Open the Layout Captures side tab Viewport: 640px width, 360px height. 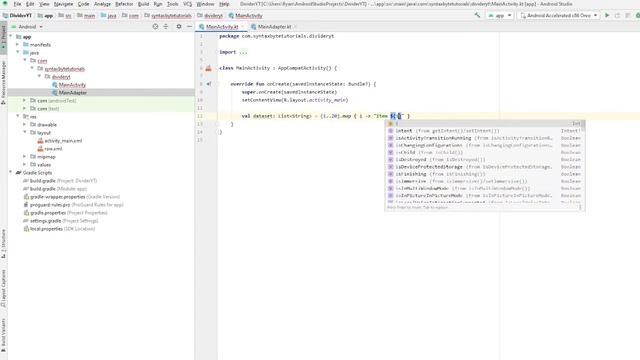3,289
